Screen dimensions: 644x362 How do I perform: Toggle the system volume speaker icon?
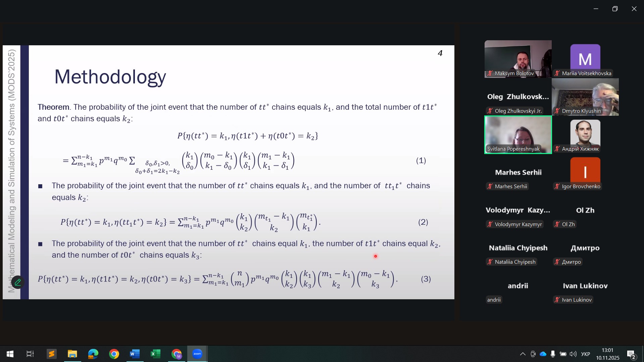(x=573, y=354)
